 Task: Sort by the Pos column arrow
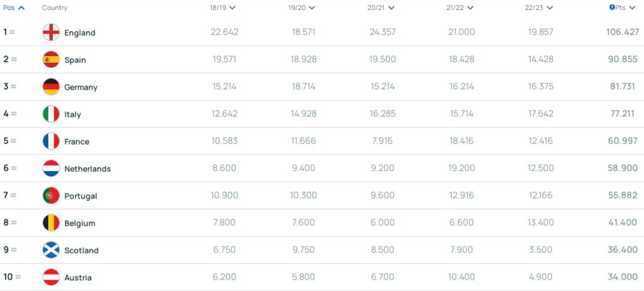[x=21, y=8]
